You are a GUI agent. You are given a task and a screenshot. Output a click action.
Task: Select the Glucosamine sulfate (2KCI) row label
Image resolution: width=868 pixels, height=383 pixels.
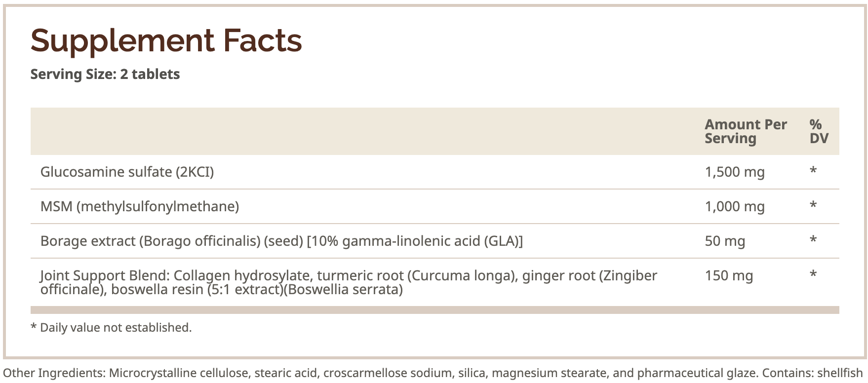(x=127, y=172)
